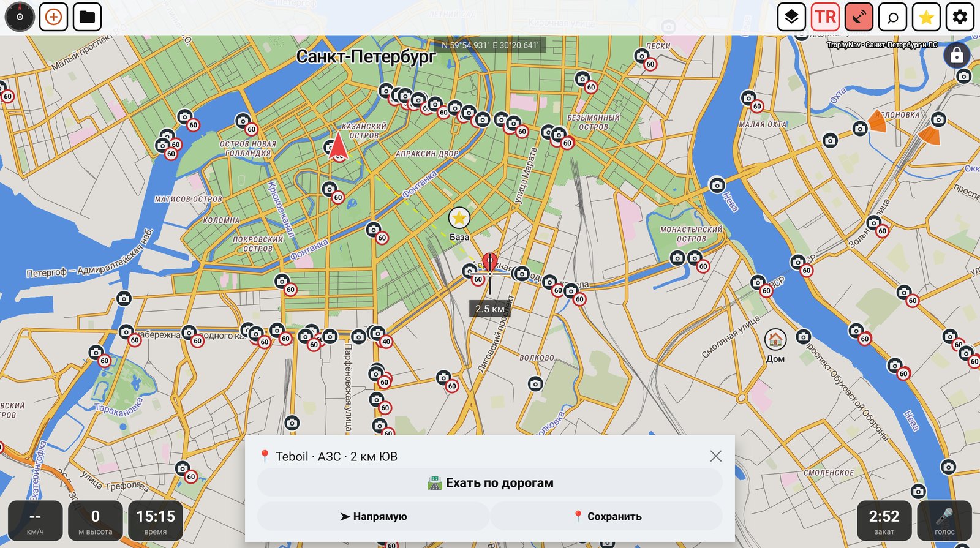Viewport: 980px width, 548px height.
Task: Click 'Ехать по дорогам' route button
Action: 490,483
